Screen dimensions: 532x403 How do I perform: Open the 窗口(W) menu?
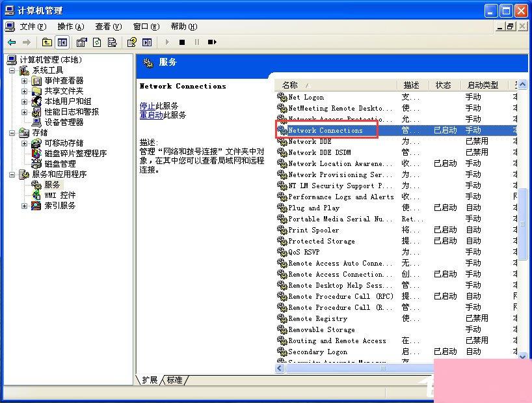pos(146,27)
